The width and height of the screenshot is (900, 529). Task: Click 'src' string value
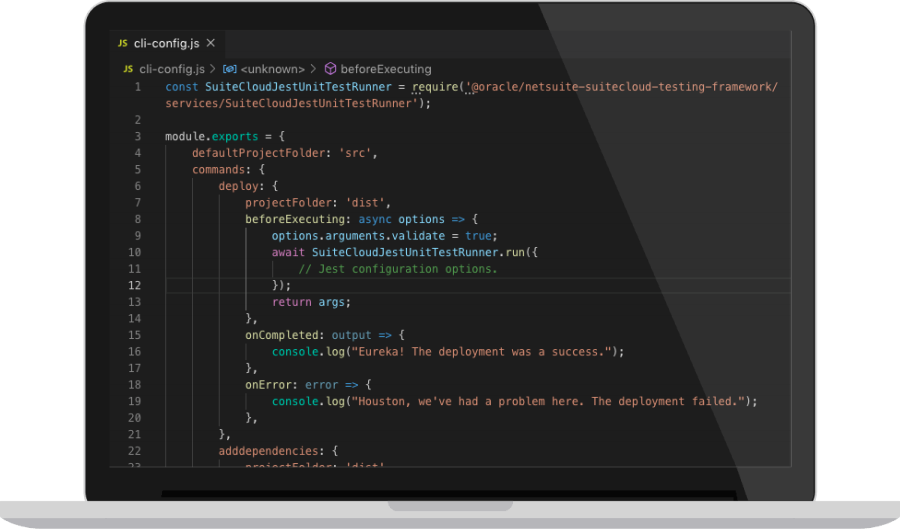[355, 153]
